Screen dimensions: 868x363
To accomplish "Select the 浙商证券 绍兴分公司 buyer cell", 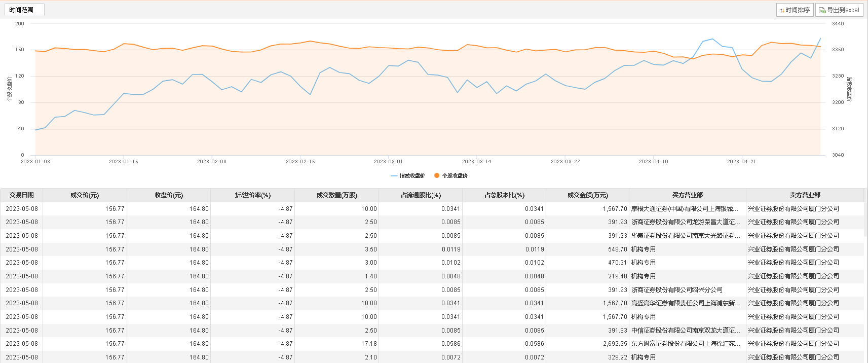I will [x=688, y=290].
